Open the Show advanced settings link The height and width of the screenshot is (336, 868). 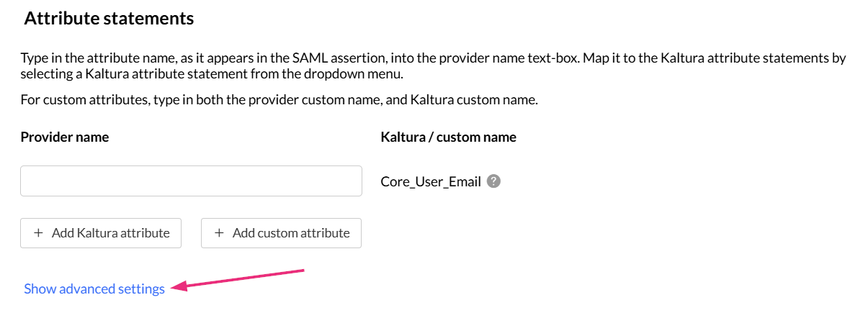(x=94, y=289)
